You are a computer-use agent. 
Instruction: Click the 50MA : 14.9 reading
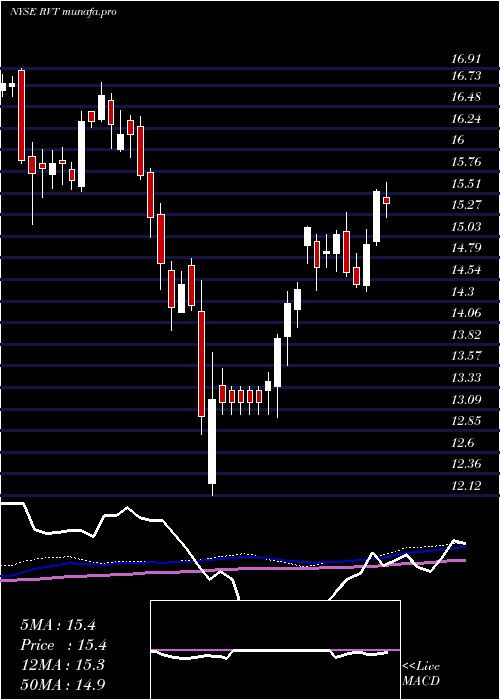[63, 684]
